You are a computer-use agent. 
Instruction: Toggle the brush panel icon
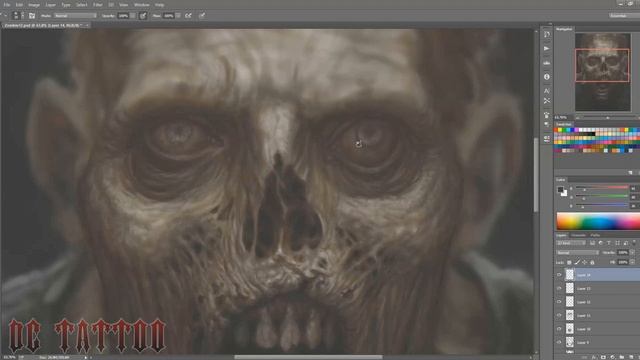tap(32, 16)
